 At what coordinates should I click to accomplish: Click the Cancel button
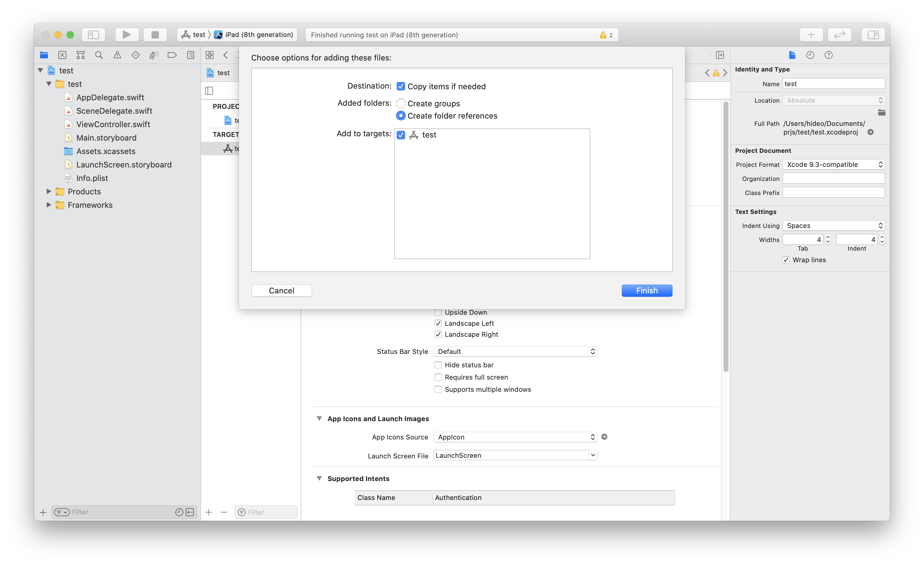click(x=281, y=291)
